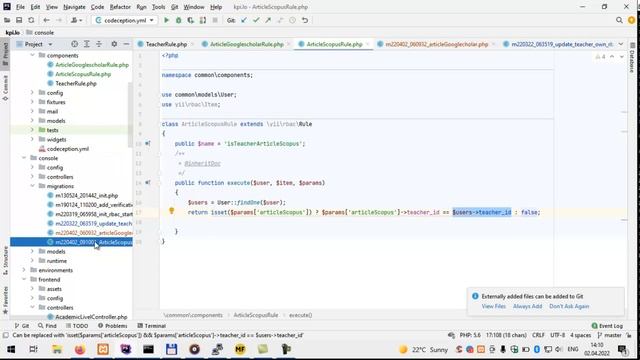
Task: Click View Files in Git notification
Action: [x=493, y=306]
